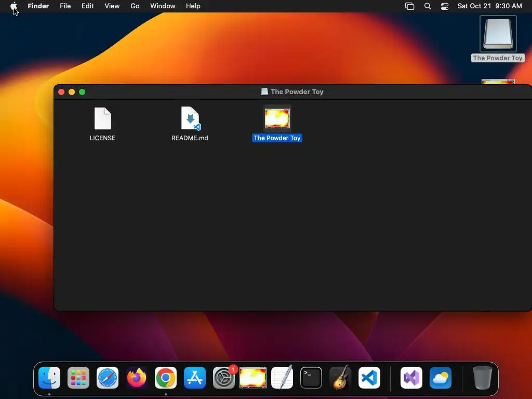Open Spotlight search magnifier
Viewport: 532px width, 399px height.
[x=428, y=6]
